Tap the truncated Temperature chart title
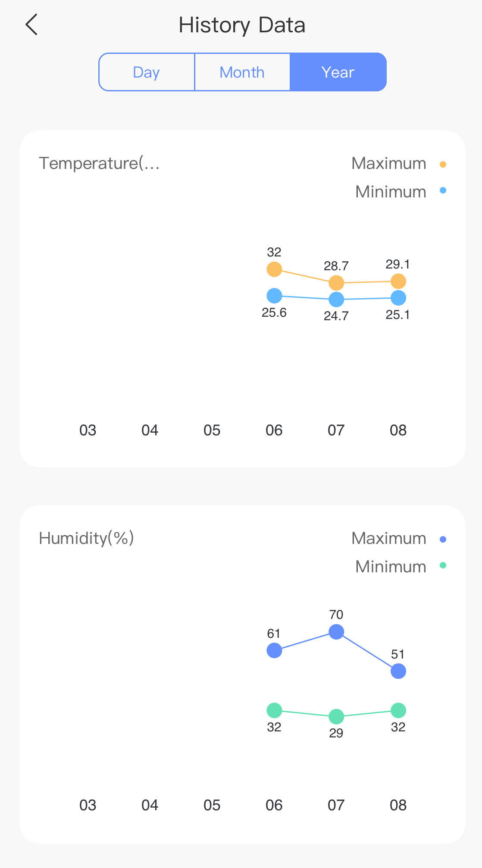Screen dimensions: 482x868 point(99,164)
